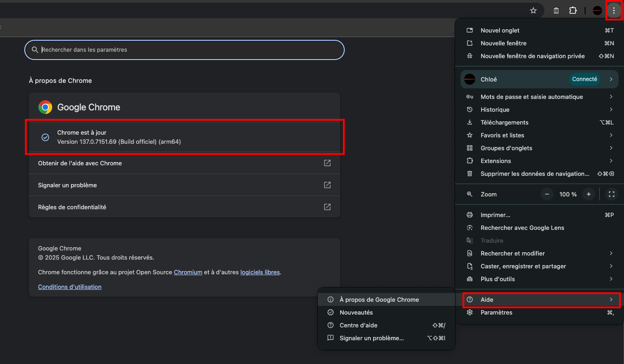Click the search settings input field
This screenshot has height=364, width=624.
pos(188,49)
